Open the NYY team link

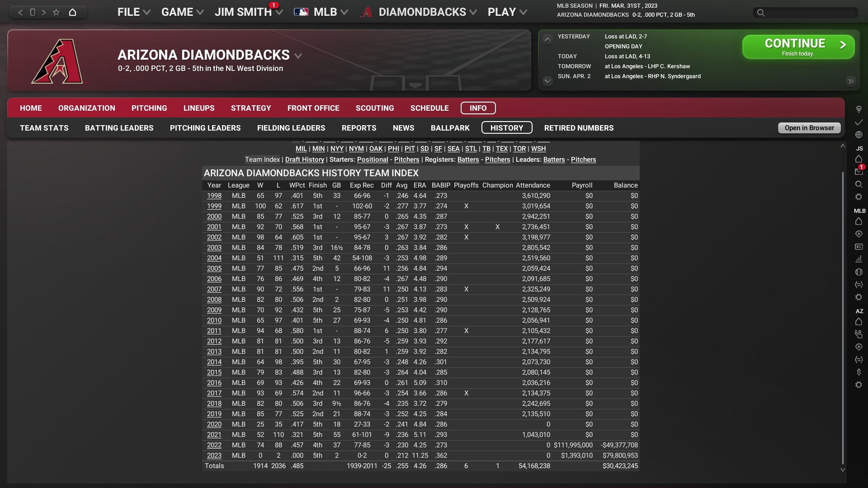(337, 149)
